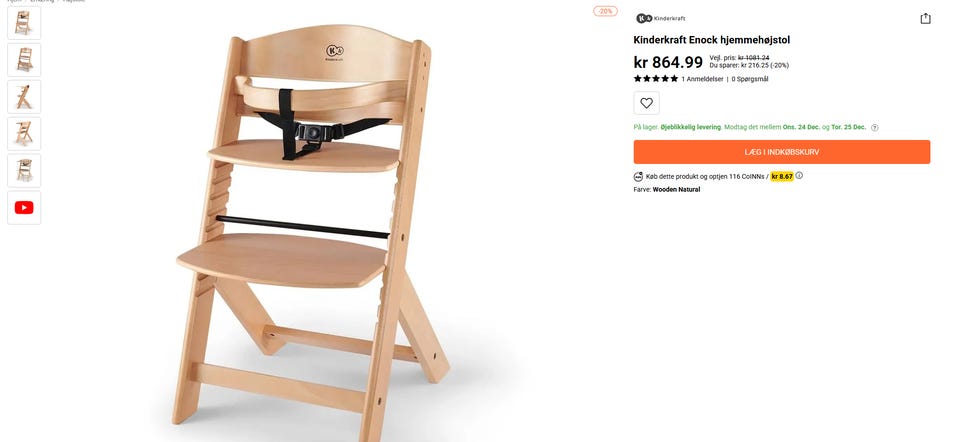This screenshot has width=960, height=442.
Task: Click the yellow kr 8.67 badge
Action: (x=782, y=176)
